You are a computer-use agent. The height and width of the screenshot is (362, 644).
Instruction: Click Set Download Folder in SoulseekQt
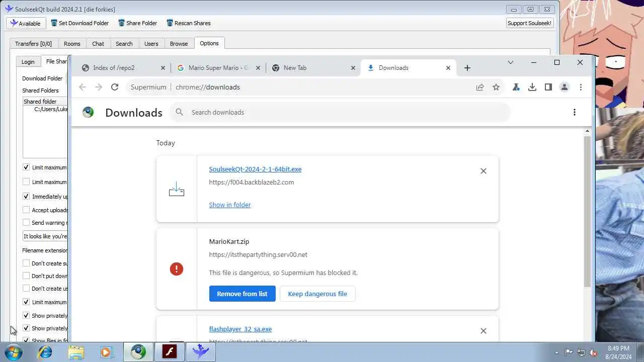point(80,23)
